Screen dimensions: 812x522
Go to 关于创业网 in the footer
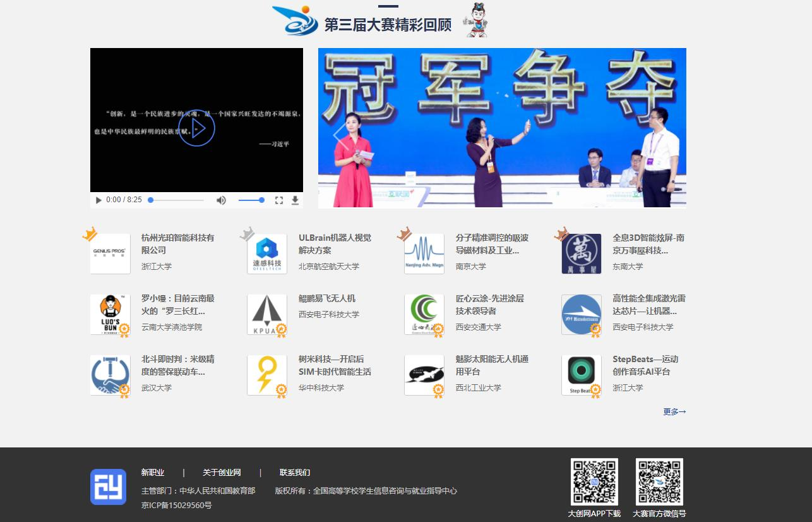222,473
